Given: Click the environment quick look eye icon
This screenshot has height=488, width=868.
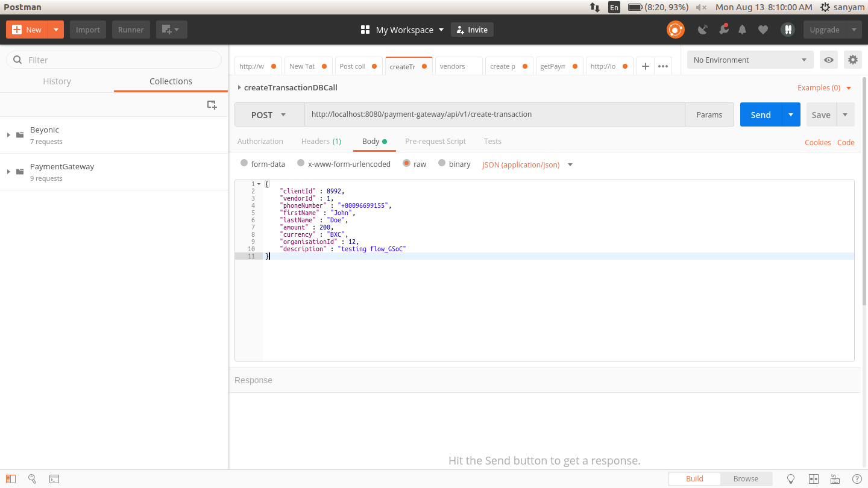Looking at the screenshot, I should click(x=829, y=60).
